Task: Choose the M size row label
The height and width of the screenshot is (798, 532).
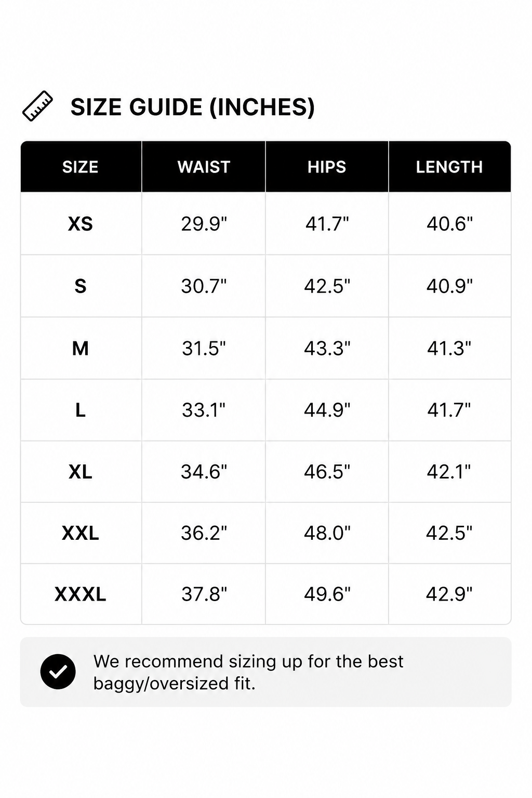Action: [81, 348]
